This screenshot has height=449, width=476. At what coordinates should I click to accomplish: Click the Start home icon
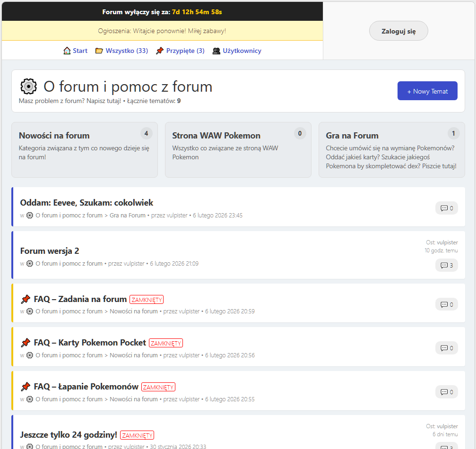pos(66,50)
